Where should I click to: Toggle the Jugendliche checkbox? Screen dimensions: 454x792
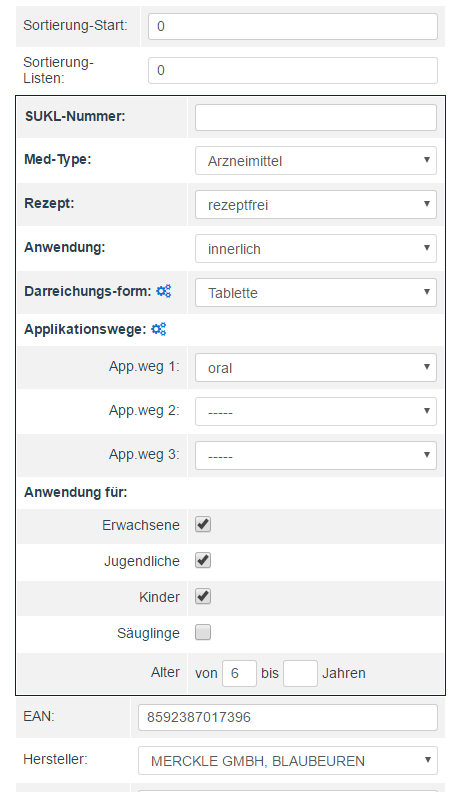coord(203,560)
